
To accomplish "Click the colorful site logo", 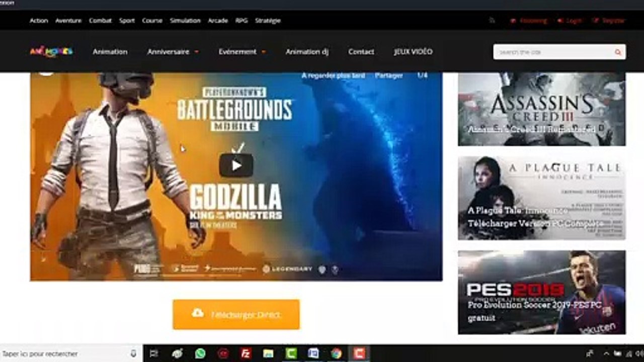I will (x=51, y=51).
